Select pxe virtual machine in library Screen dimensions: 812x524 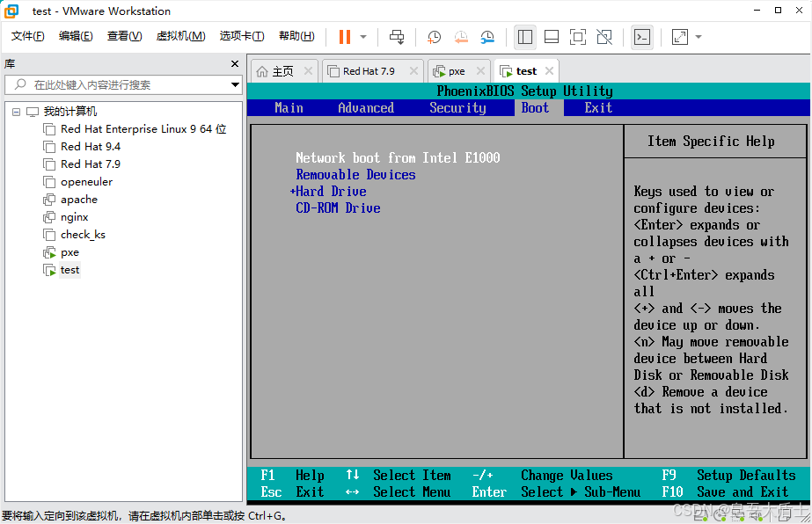point(69,252)
